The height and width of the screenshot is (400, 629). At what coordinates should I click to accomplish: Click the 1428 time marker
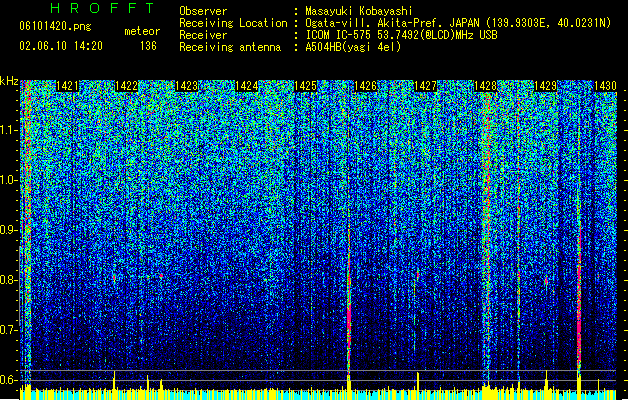pyautogui.click(x=485, y=86)
